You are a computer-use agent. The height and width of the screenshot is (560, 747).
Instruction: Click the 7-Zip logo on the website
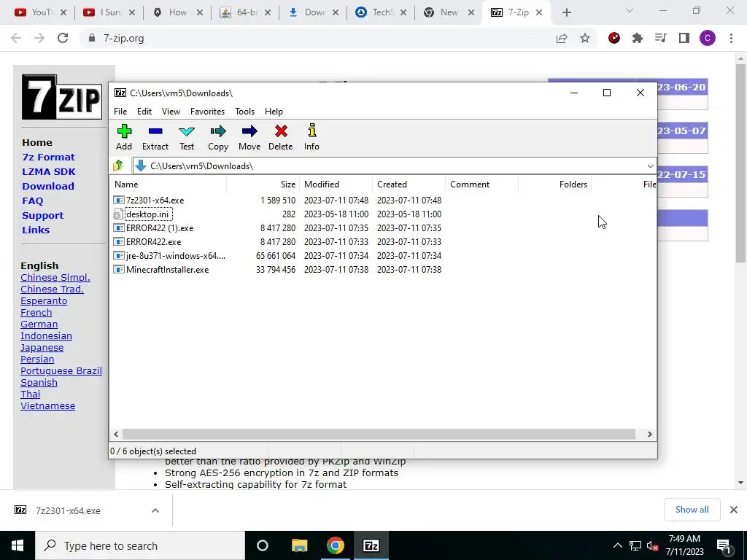(62, 97)
